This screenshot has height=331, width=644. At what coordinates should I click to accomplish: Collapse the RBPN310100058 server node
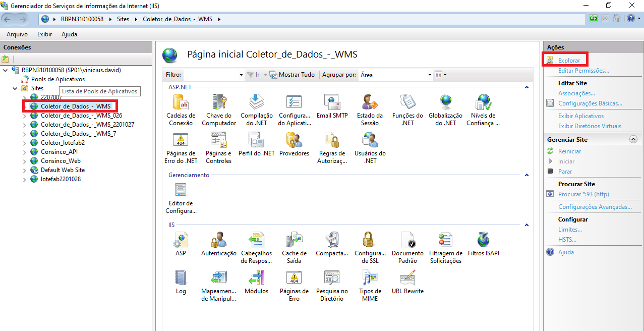(x=6, y=70)
